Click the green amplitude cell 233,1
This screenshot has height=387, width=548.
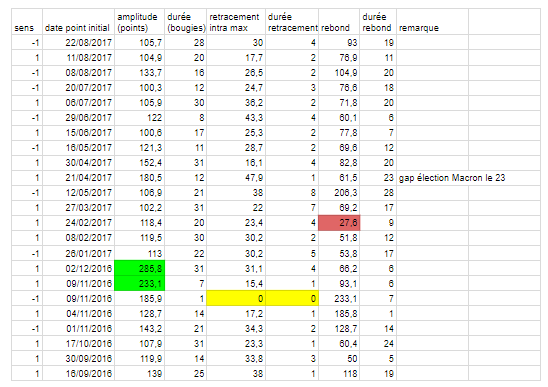140,284
